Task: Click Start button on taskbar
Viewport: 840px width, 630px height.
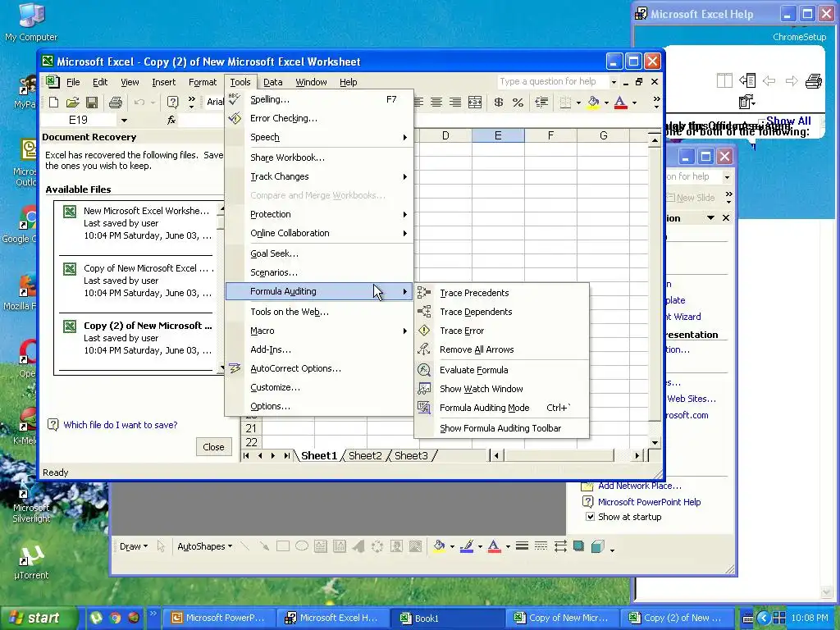Action: tap(38, 619)
